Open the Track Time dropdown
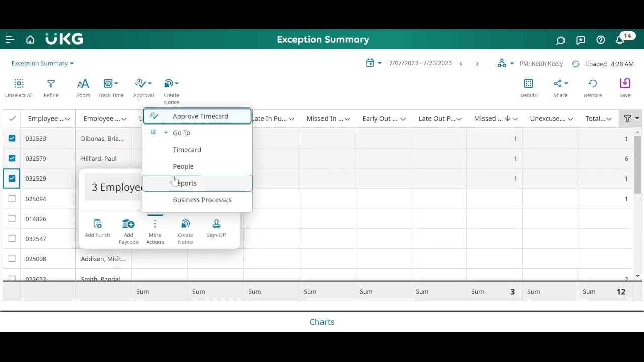The height and width of the screenshot is (362, 644). coord(111,88)
